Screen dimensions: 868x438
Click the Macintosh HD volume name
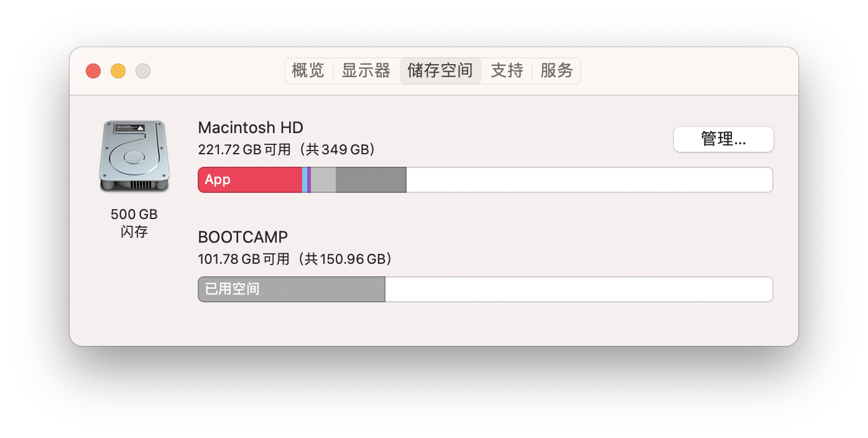point(251,128)
